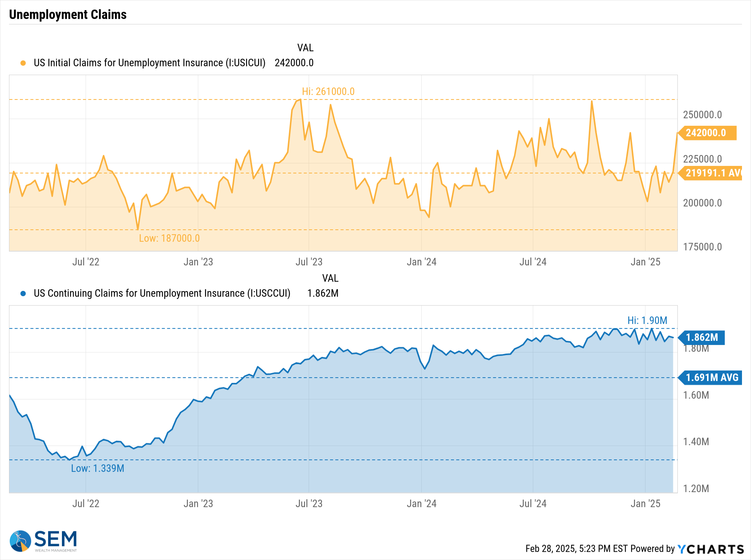Click the Hi: 1.90M label
Screen dimensions: 751x560
tap(647, 321)
